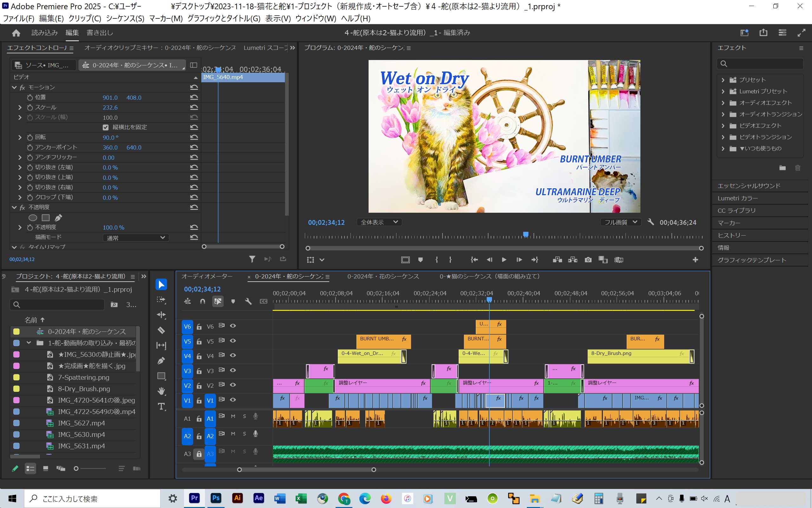Select the Slip tool
This screenshot has width=812, height=508.
(x=161, y=345)
